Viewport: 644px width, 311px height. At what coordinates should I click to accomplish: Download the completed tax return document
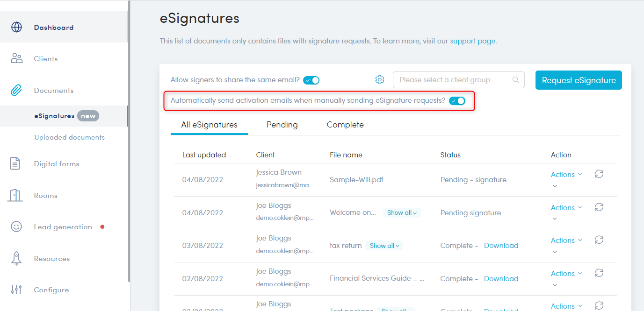point(501,246)
